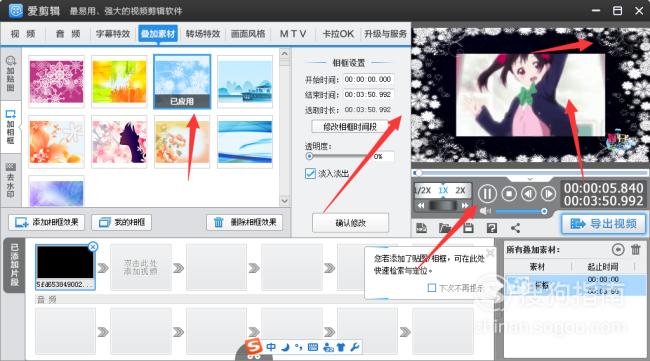Click the 结束时间 field

[368, 94]
